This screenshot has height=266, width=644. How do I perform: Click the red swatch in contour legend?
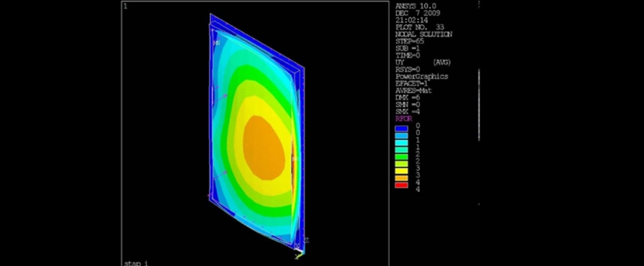click(x=401, y=185)
